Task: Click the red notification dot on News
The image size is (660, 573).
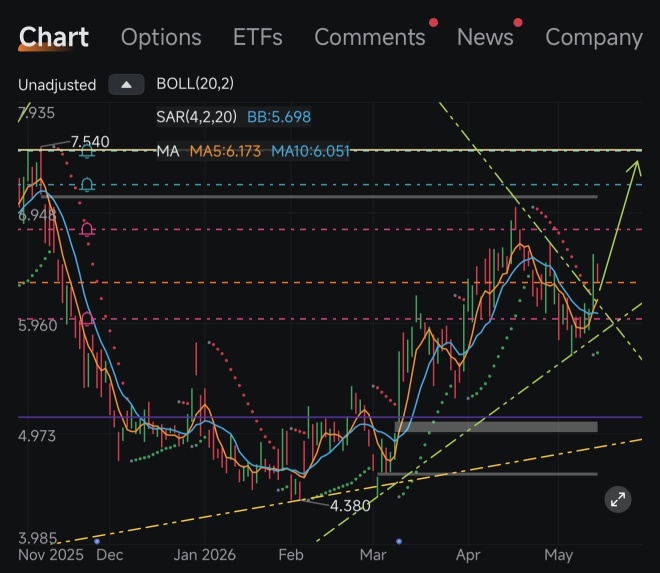Action: [x=518, y=22]
